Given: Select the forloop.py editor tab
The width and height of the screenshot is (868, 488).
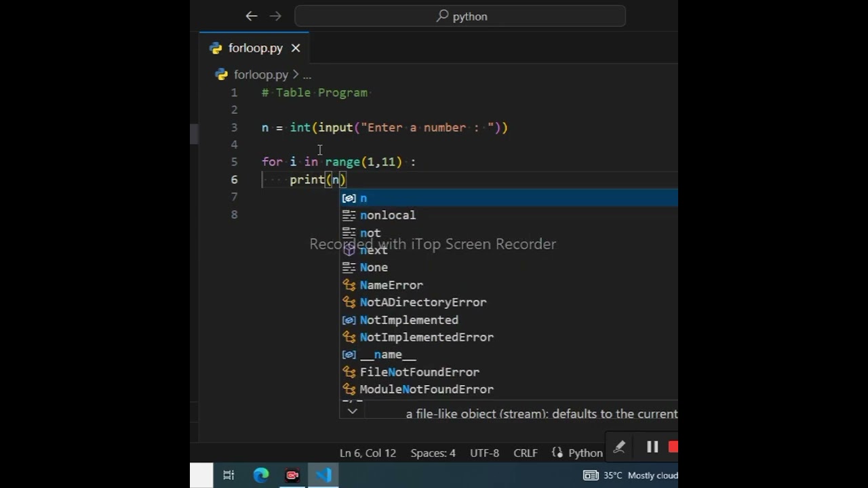Looking at the screenshot, I should click(255, 48).
